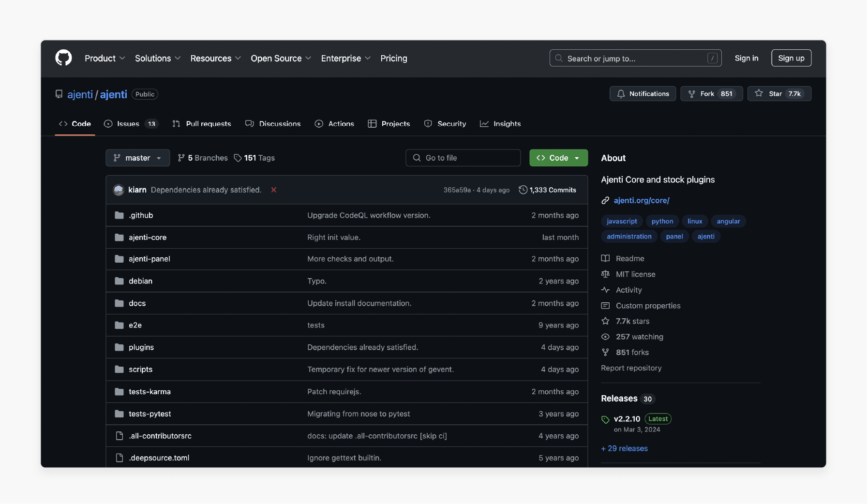
Task: Open the Pricing page
Action: pos(394,59)
